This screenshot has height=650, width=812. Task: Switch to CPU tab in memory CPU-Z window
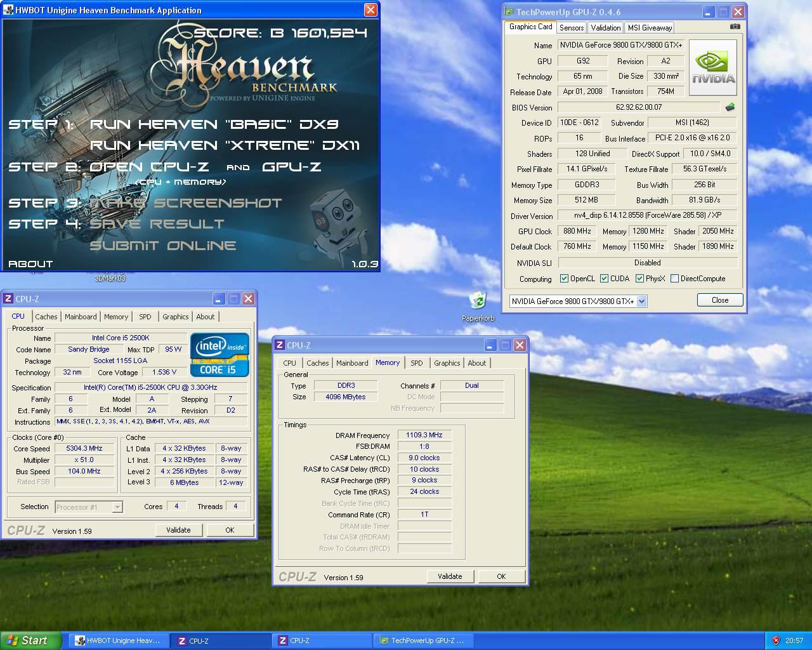(289, 363)
